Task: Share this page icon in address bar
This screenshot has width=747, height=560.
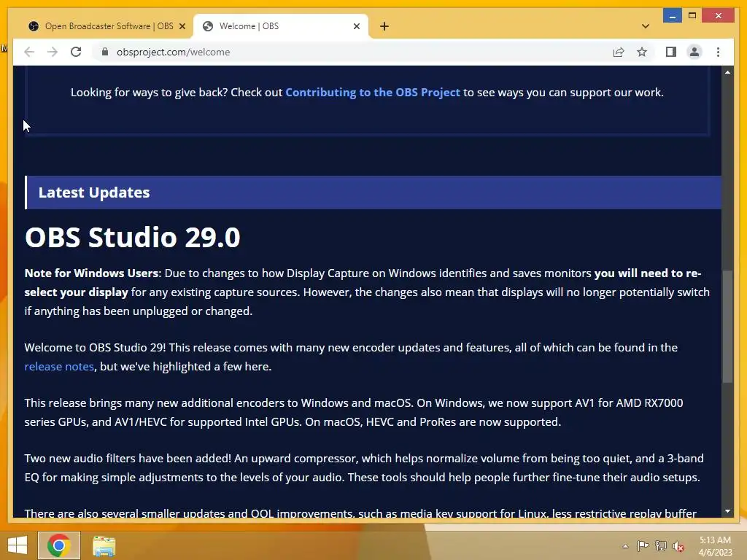Action: (619, 52)
